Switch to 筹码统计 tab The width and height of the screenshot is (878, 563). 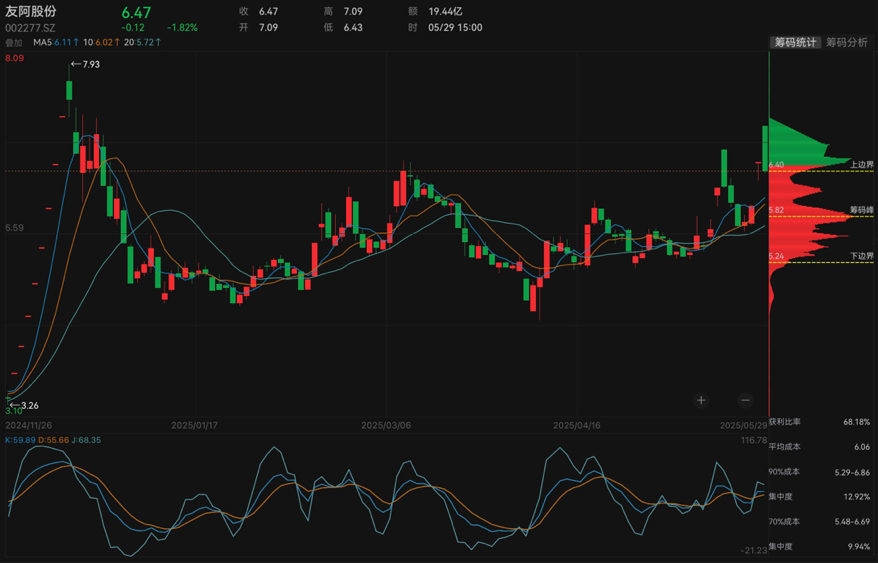pos(795,43)
